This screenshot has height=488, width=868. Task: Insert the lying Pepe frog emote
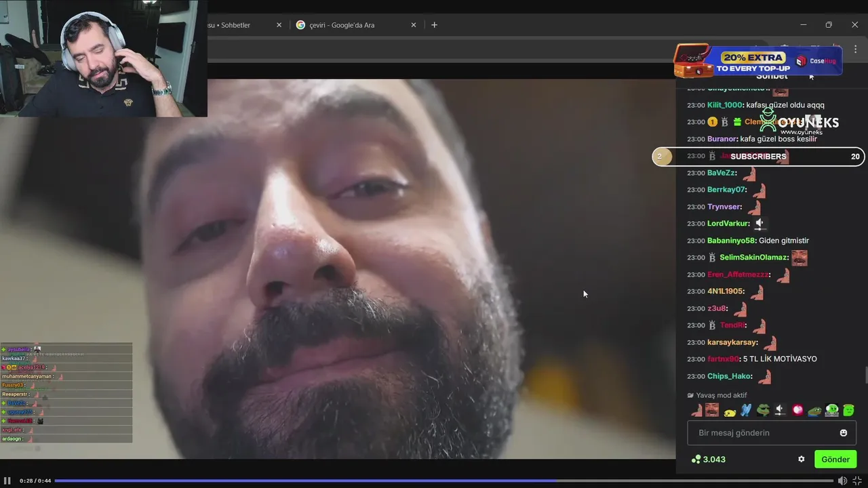pos(814,410)
